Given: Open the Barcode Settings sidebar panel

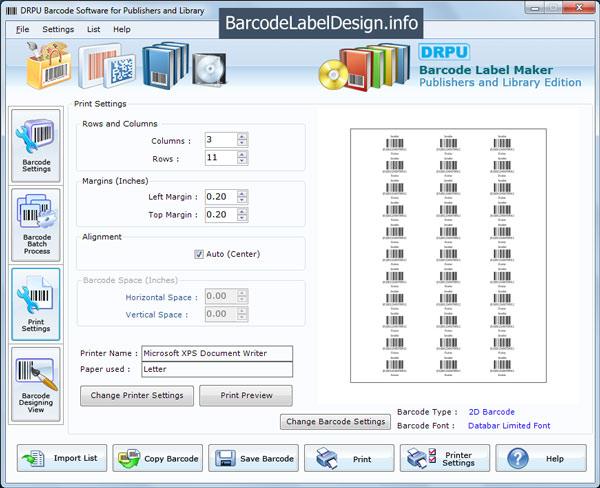Looking at the screenshot, I should 36,146.
